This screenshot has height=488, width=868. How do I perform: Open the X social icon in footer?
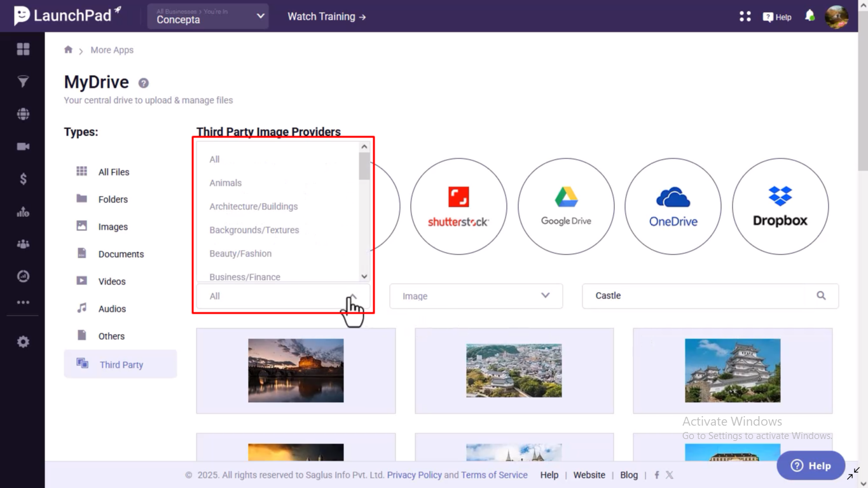670,475
